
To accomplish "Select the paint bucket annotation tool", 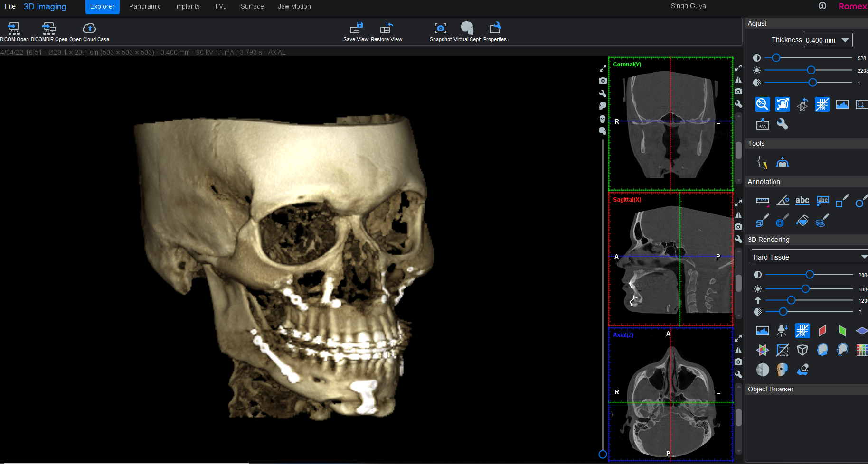I will (x=802, y=221).
